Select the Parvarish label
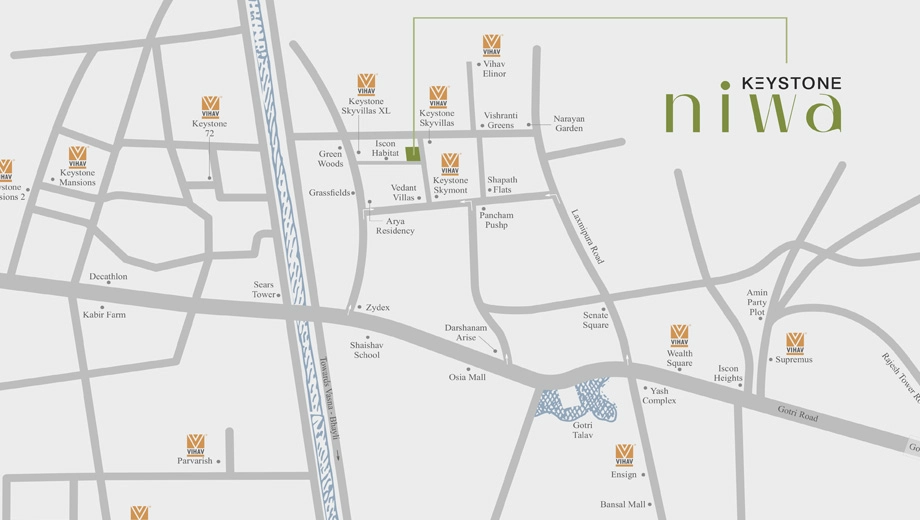This screenshot has width=920, height=520. point(195,461)
